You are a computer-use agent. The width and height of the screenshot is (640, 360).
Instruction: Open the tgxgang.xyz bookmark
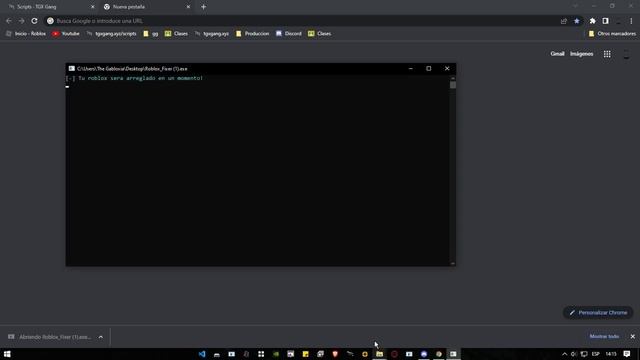pos(212,33)
